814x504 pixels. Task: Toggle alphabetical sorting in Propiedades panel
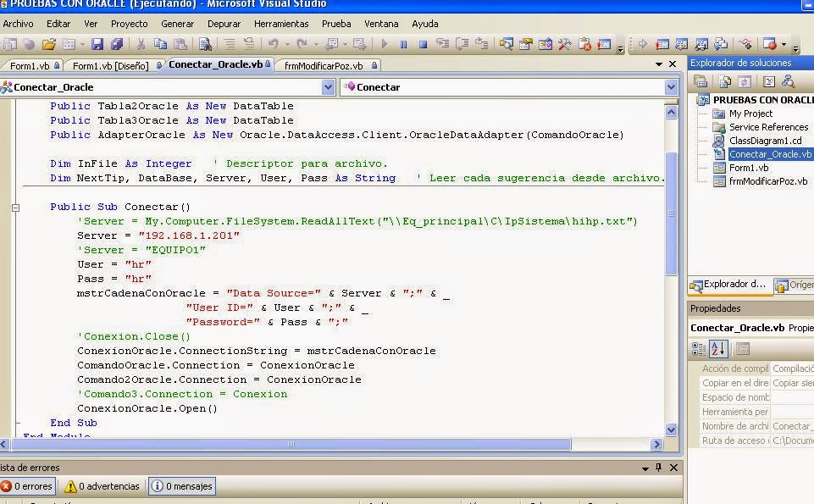click(x=718, y=349)
